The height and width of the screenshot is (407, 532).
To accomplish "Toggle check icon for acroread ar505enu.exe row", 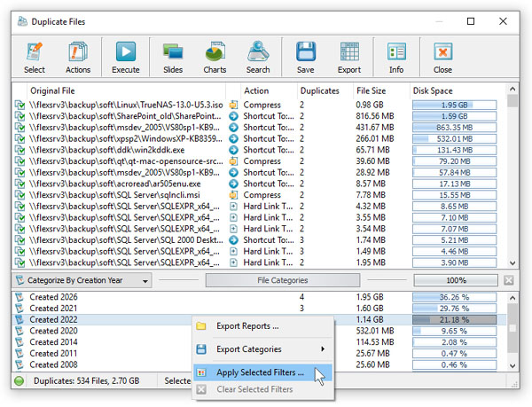I will click(x=20, y=184).
